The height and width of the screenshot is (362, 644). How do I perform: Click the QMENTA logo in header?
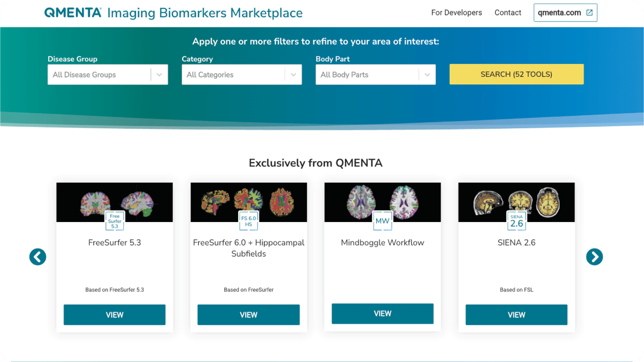(73, 13)
